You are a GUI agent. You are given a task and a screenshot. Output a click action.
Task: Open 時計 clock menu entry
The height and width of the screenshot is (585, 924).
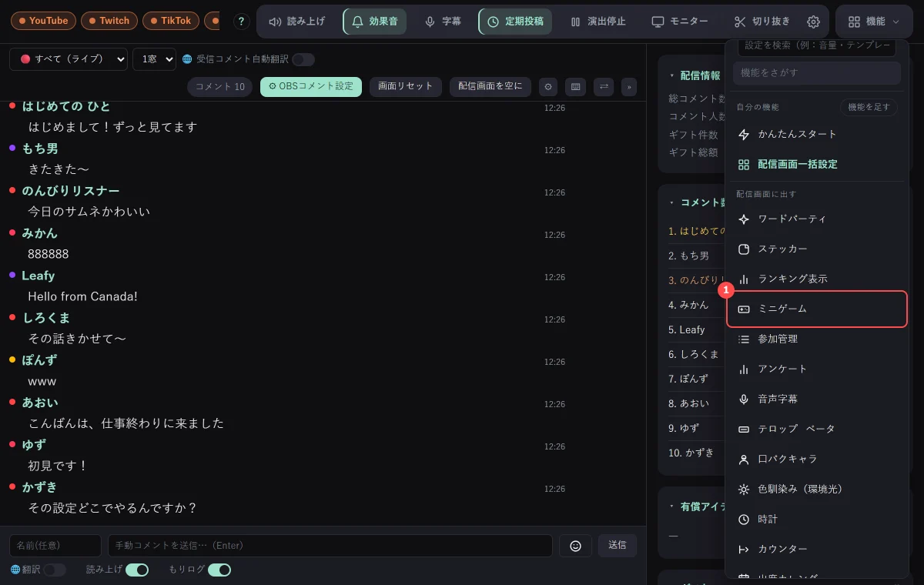(x=816, y=519)
